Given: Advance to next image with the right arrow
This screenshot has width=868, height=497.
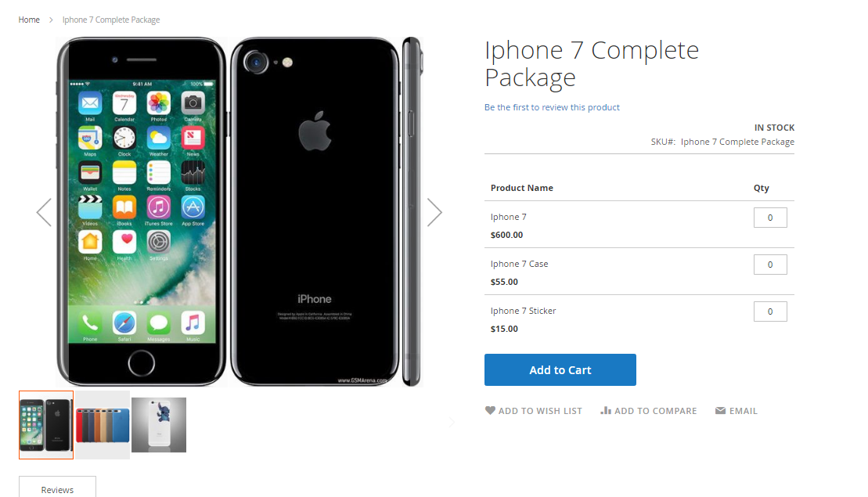Looking at the screenshot, I should [x=434, y=213].
